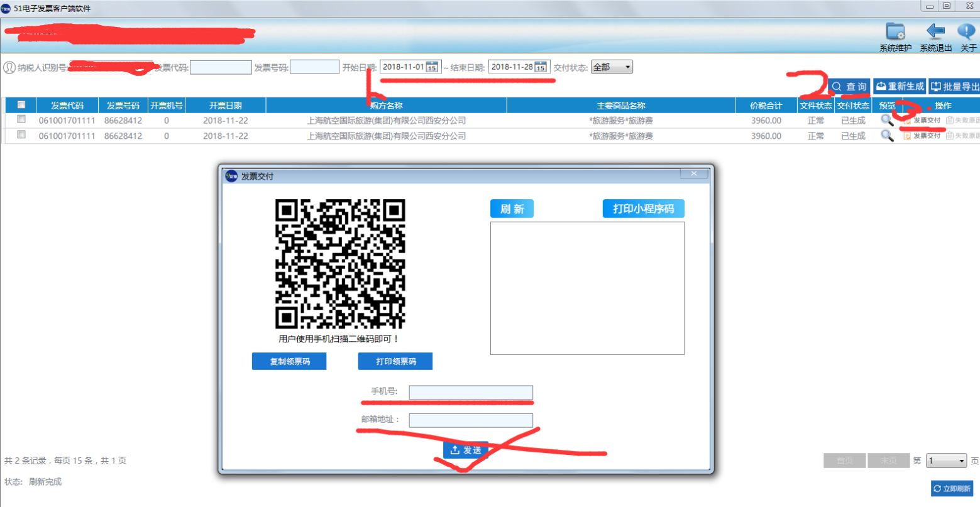The image size is (980, 507).
Task: Check the first invoice row checkbox
Action: coord(21,119)
